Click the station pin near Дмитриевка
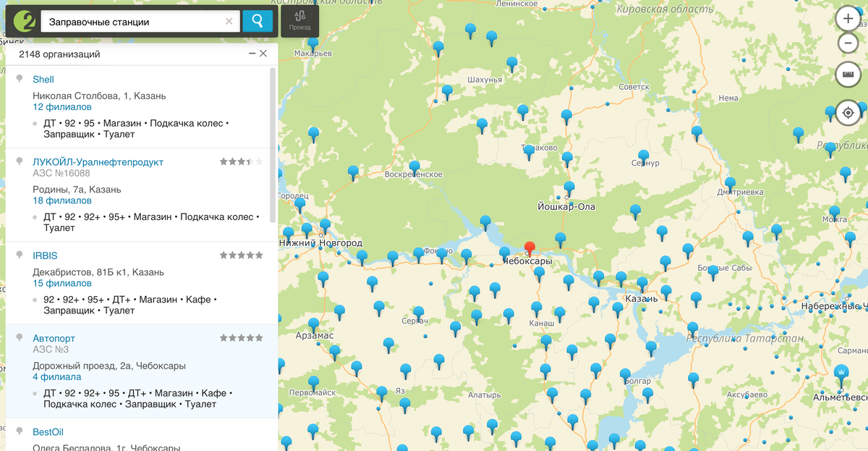This screenshot has height=451, width=868. pyautogui.click(x=730, y=184)
